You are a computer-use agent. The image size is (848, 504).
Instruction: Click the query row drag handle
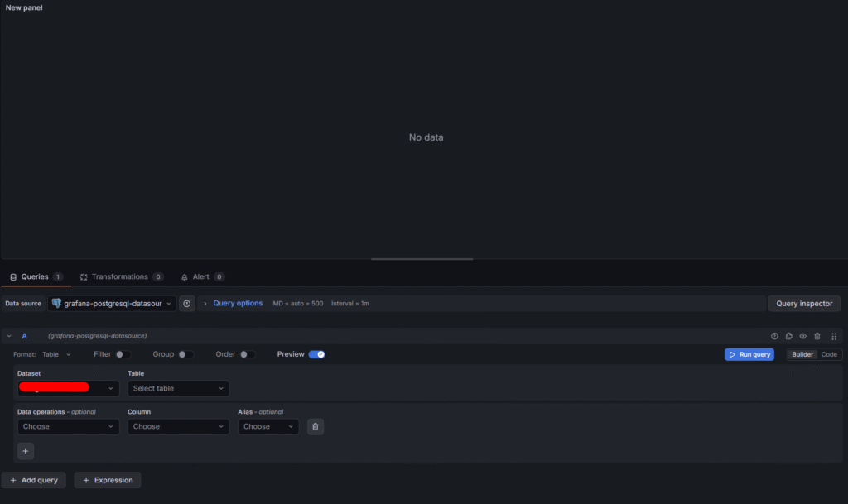[x=834, y=336]
